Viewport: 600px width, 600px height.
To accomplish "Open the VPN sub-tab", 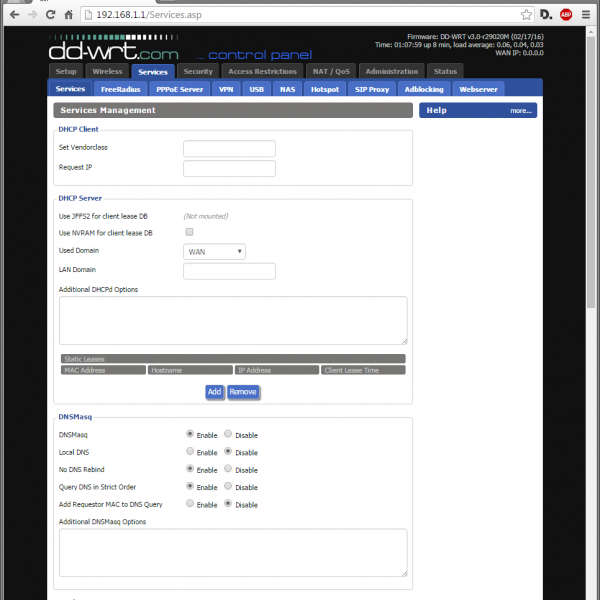I will pyautogui.click(x=227, y=89).
